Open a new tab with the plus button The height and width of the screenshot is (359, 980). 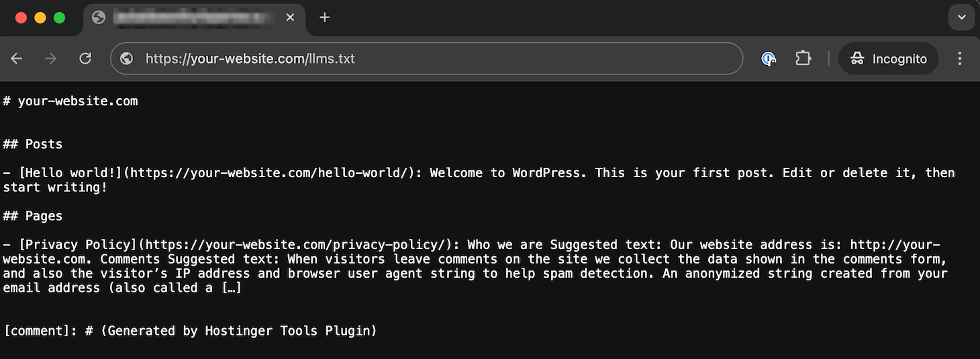click(325, 17)
